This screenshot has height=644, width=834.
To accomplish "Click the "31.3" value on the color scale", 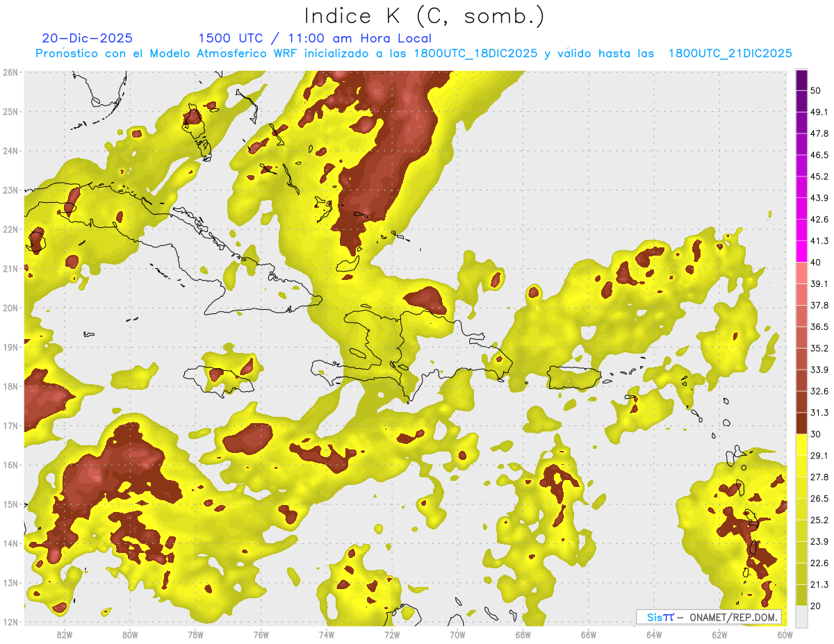I will click(819, 413).
